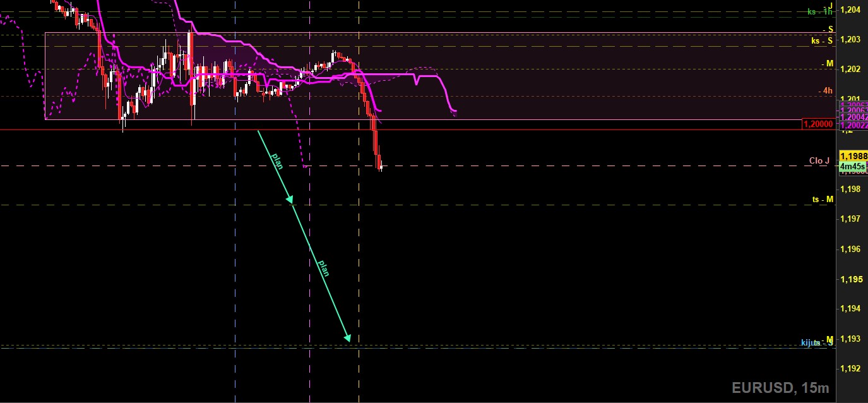Click the magenta 1,20042 indicator value tag
The height and width of the screenshot is (403, 868).
click(x=853, y=117)
